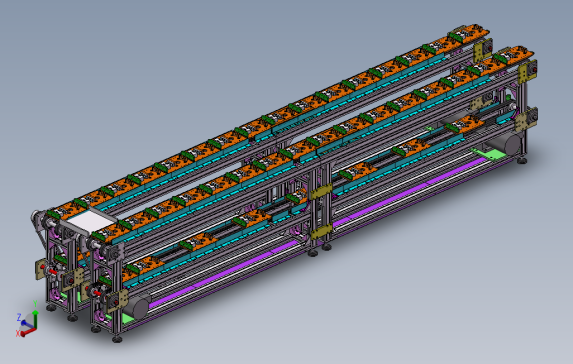Select the gray motor cylinder at front-left base
573x364 pixels.
pyautogui.click(x=137, y=307)
